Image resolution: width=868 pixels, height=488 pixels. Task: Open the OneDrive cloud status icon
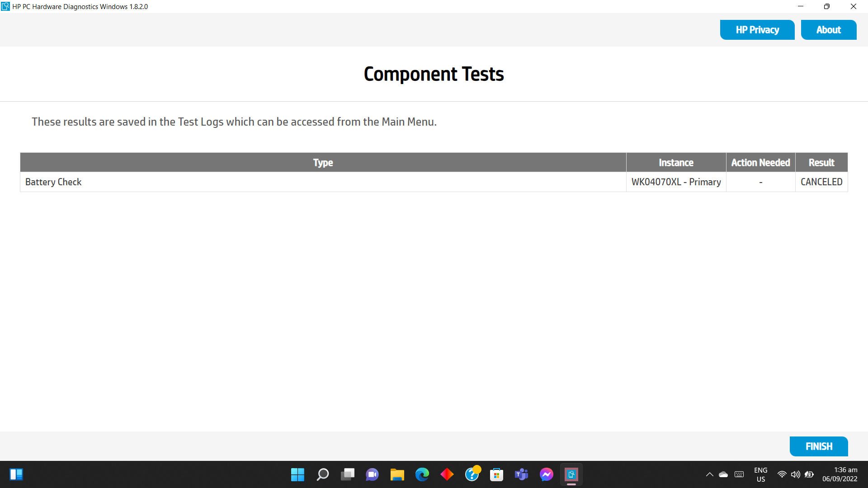tap(723, 474)
